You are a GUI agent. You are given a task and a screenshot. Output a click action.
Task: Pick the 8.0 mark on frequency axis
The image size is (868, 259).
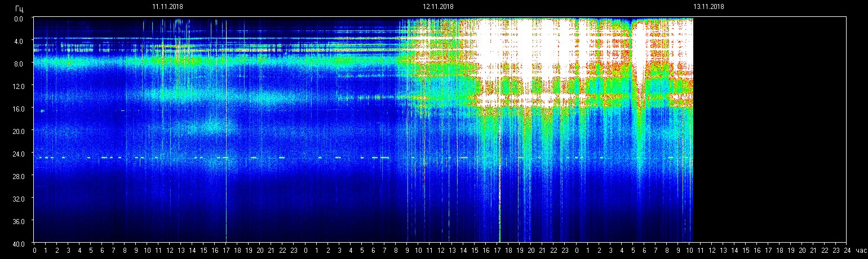click(x=19, y=64)
